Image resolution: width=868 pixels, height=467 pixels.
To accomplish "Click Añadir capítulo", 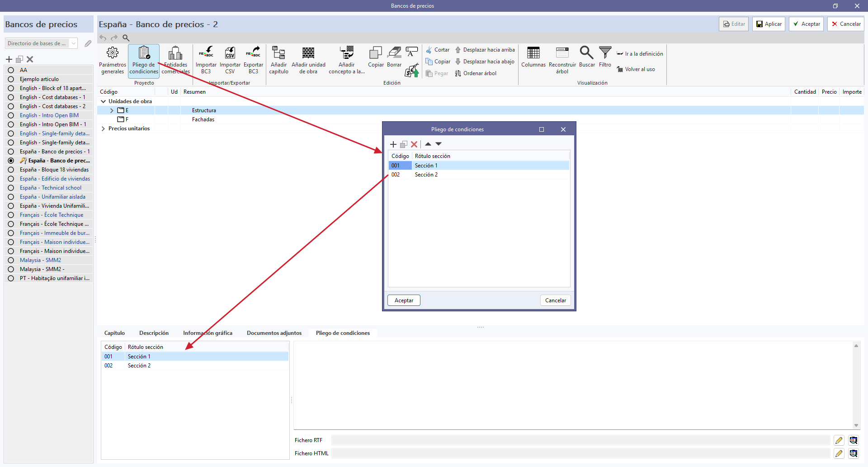I will coord(278,60).
